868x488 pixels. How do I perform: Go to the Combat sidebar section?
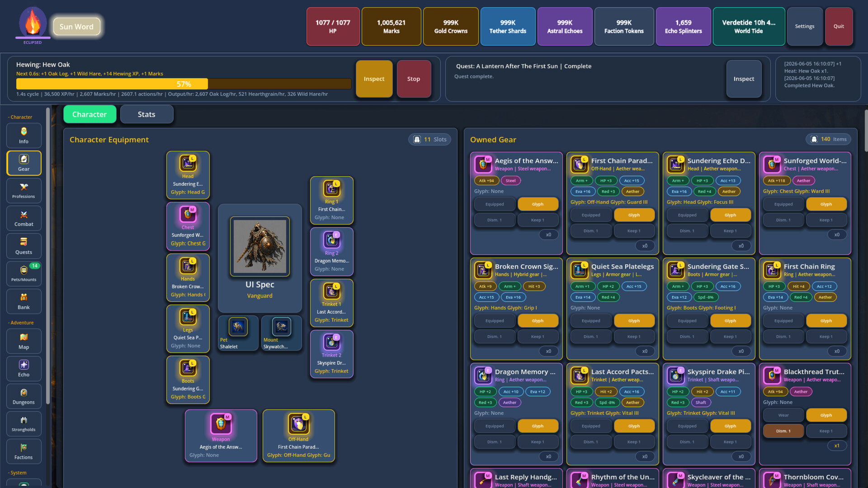24,218
